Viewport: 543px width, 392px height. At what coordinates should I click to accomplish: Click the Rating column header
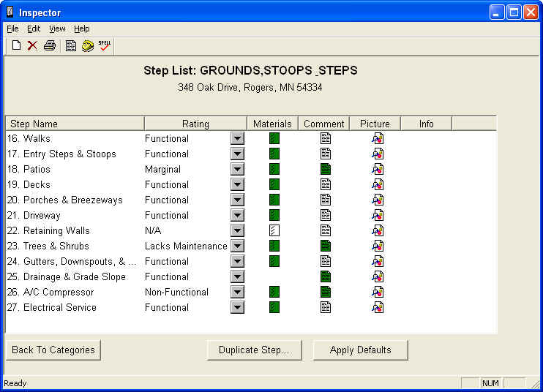[195, 124]
